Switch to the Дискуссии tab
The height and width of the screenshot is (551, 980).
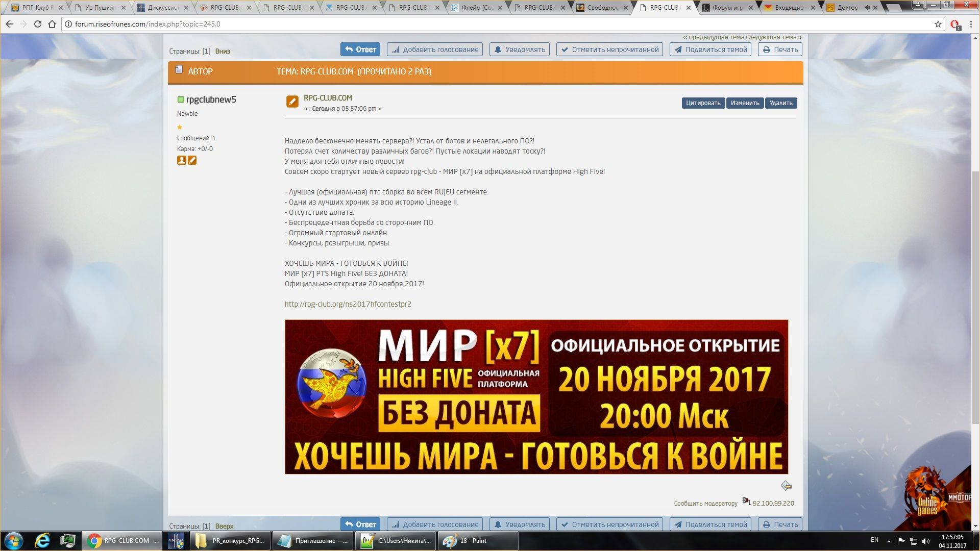click(163, 8)
